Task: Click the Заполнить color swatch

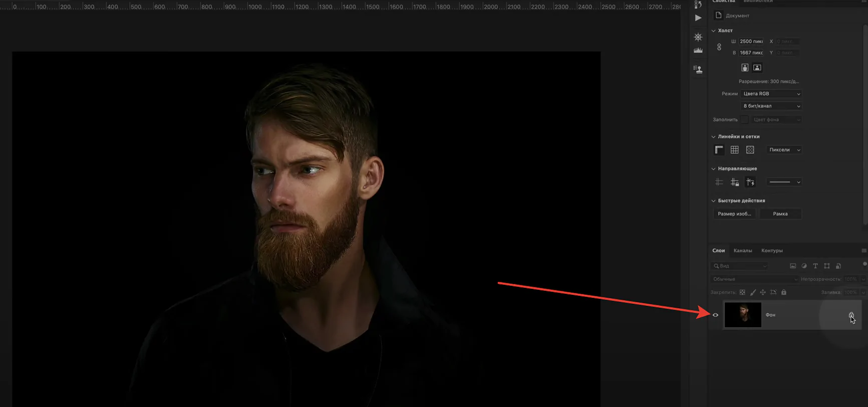Action: 745,120
